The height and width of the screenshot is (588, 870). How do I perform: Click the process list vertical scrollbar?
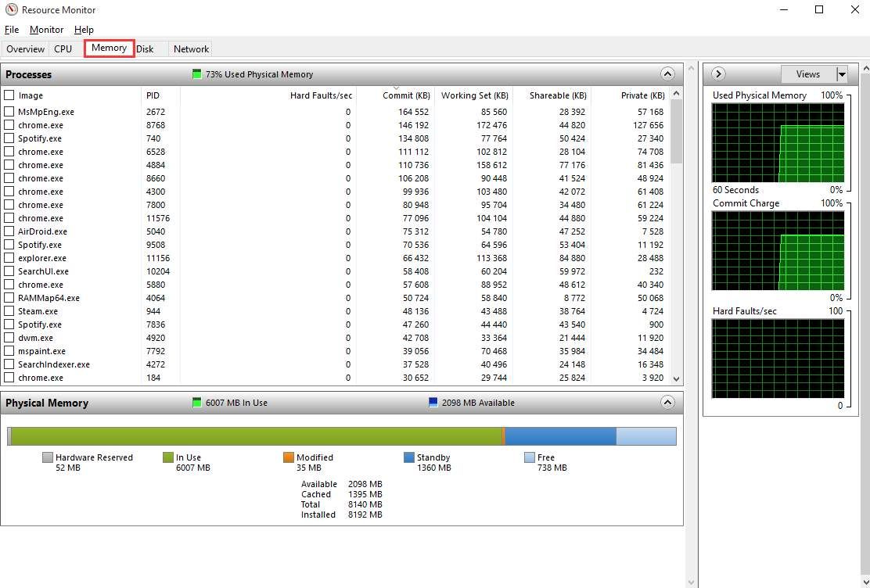pyautogui.click(x=677, y=235)
